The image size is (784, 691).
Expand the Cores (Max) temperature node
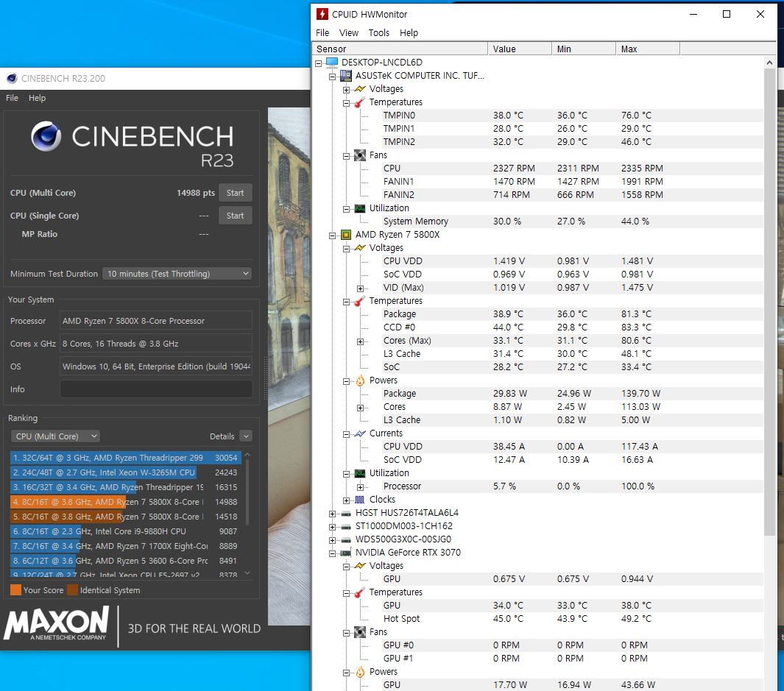pos(360,341)
